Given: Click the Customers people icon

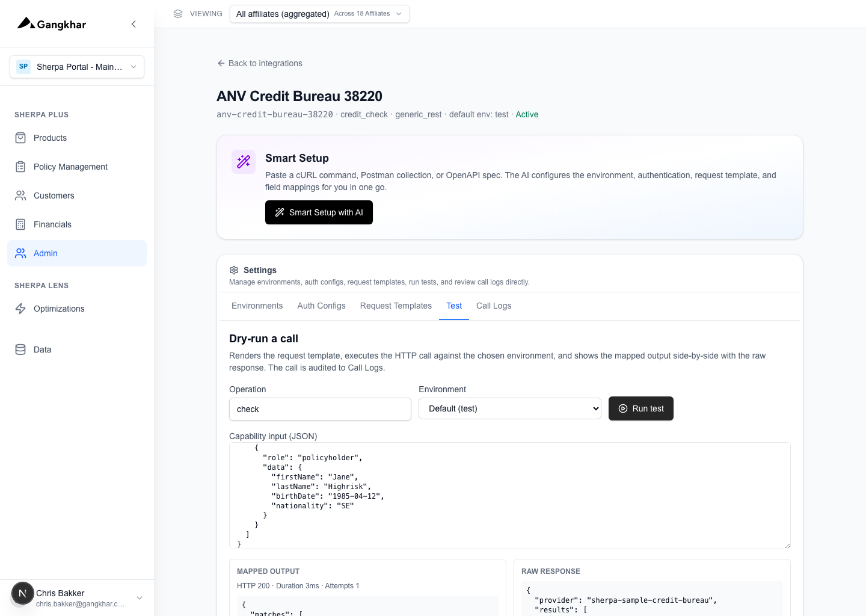Looking at the screenshot, I should pos(20,196).
